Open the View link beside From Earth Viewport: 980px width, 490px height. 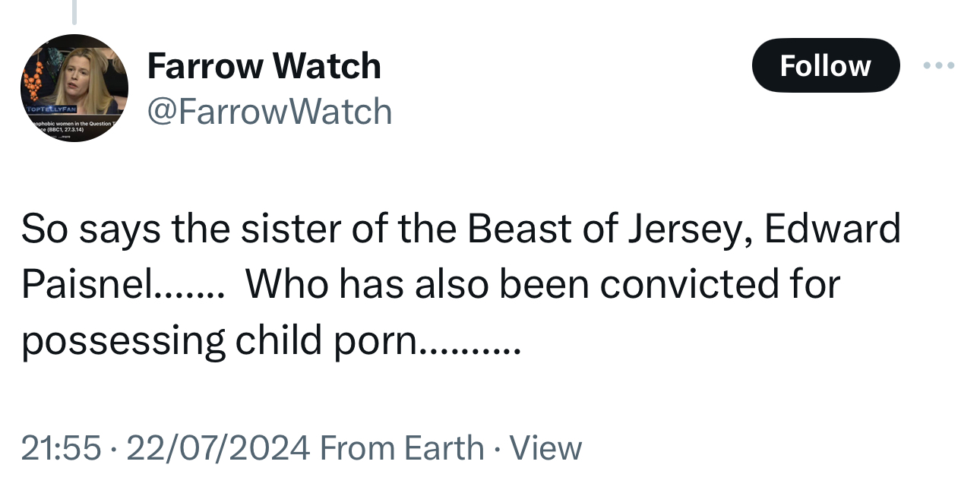[545, 447]
